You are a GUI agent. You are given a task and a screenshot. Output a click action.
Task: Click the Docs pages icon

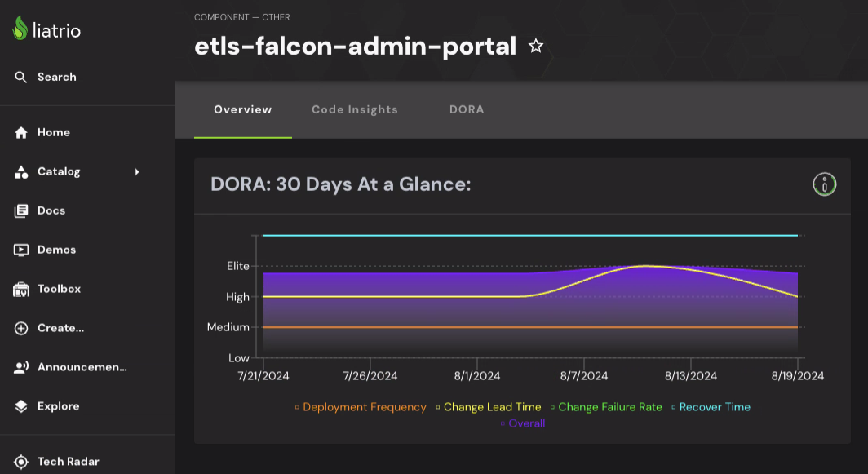tap(21, 211)
